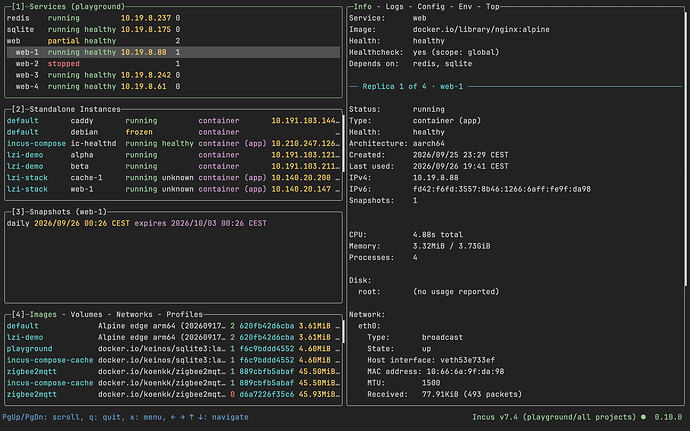Click the Created date 2026/09/25 23:29 CEST

pyautogui.click(x=460, y=155)
